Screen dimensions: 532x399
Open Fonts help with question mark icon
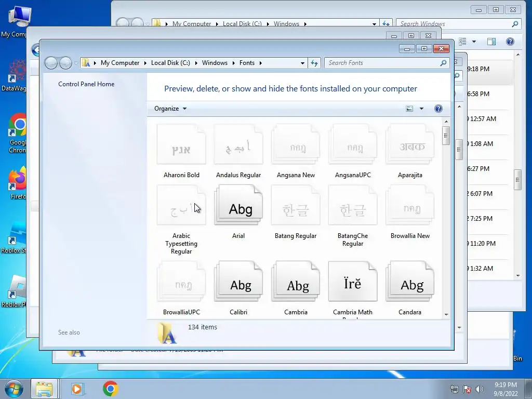coord(438,109)
